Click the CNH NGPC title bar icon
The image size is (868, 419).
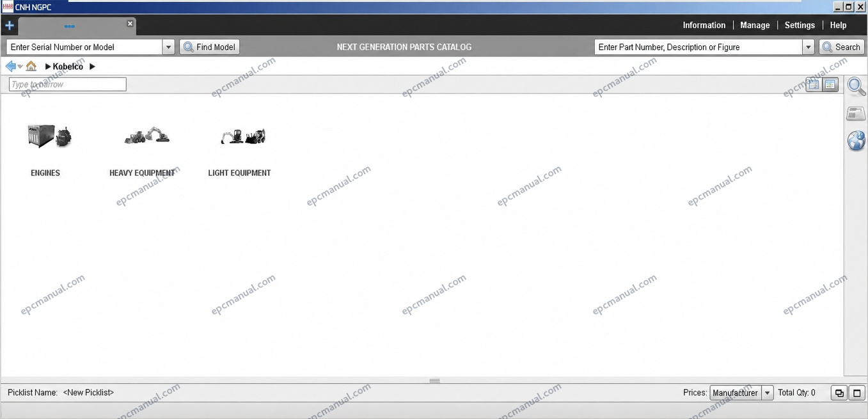[8, 7]
